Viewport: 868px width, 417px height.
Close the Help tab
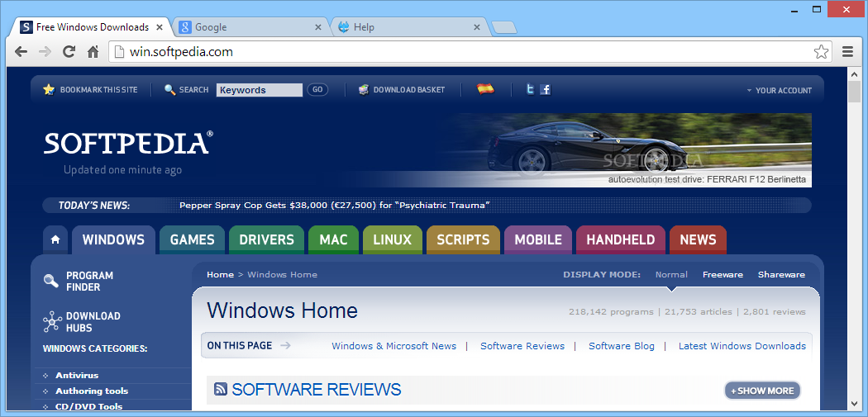pyautogui.click(x=476, y=27)
